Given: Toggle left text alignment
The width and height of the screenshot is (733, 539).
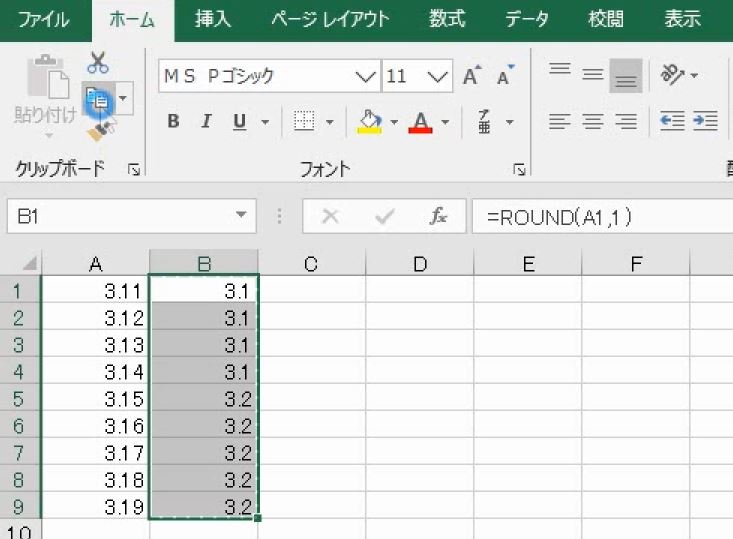Looking at the screenshot, I should [560, 121].
